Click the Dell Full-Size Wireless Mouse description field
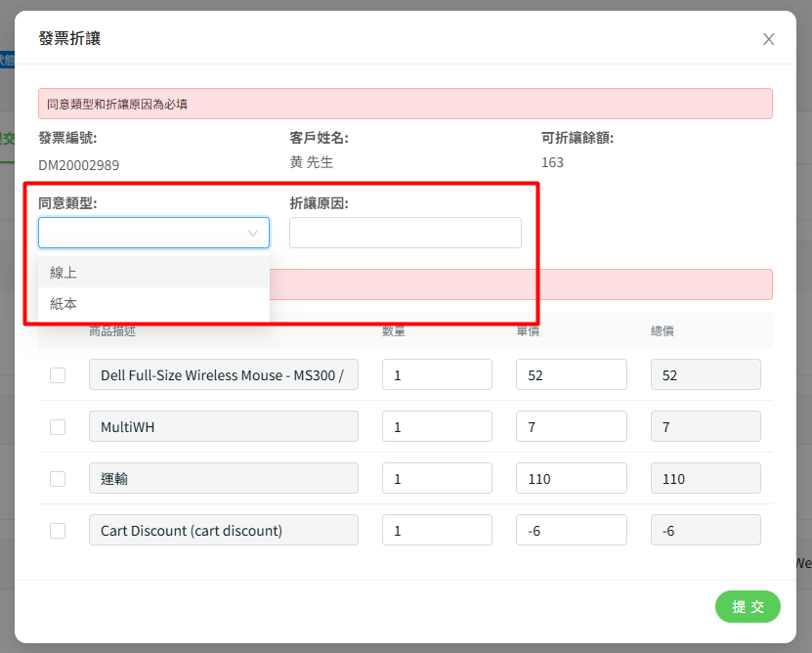Viewport: 812px width, 653px height. click(223, 375)
